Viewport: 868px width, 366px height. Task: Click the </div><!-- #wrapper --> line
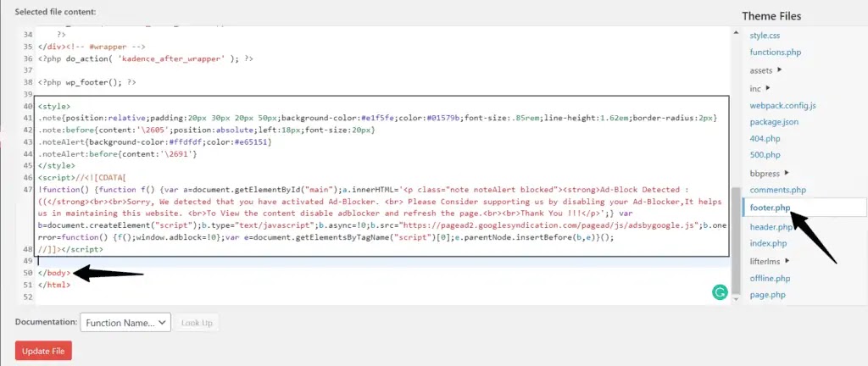pos(92,47)
